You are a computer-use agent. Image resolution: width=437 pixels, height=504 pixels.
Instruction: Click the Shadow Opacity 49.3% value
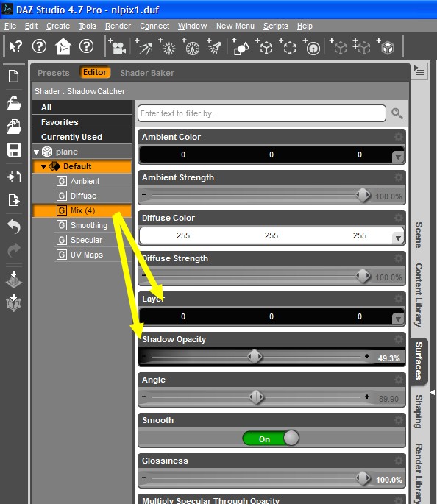(388, 358)
